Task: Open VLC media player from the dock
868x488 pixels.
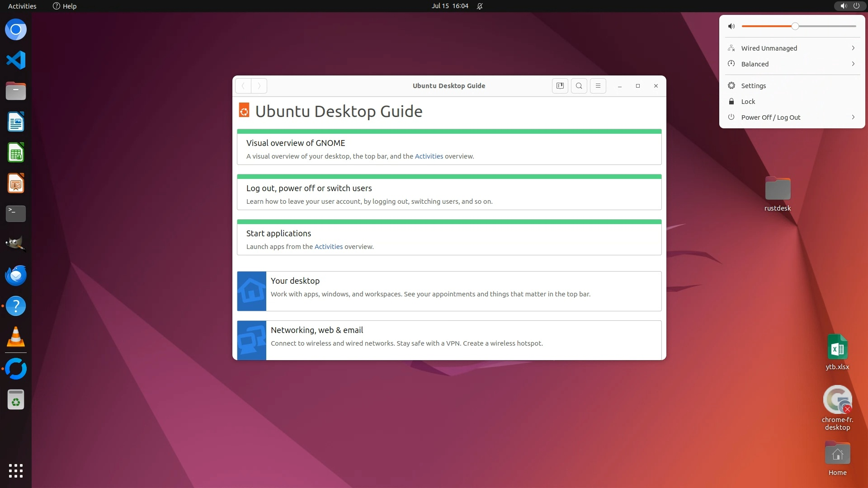Action: pos(16,337)
